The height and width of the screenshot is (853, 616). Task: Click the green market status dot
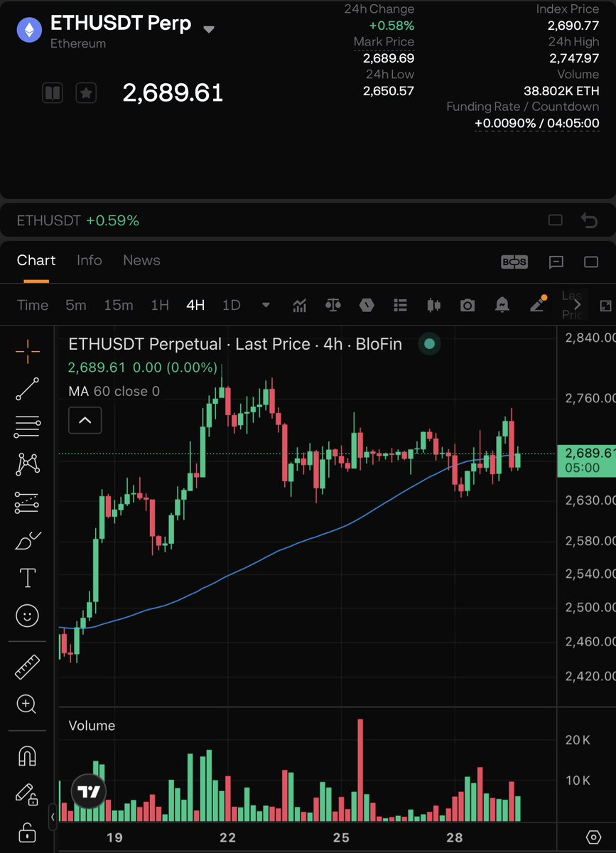(429, 344)
